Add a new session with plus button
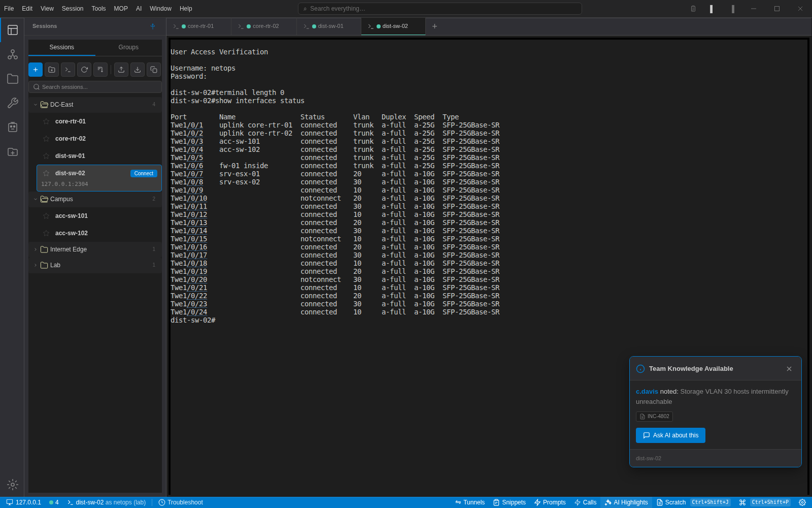Screen dimensions: 812x508 (x=36, y=70)
